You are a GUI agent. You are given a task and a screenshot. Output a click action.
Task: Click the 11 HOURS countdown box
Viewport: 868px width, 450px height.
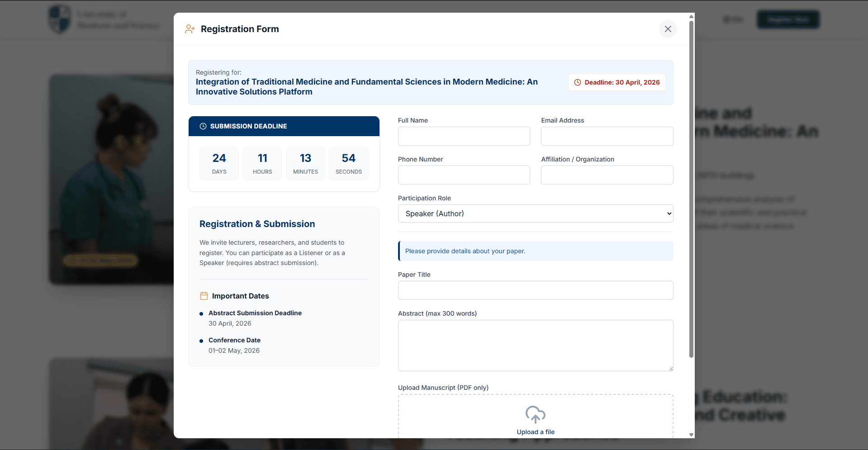tap(262, 164)
